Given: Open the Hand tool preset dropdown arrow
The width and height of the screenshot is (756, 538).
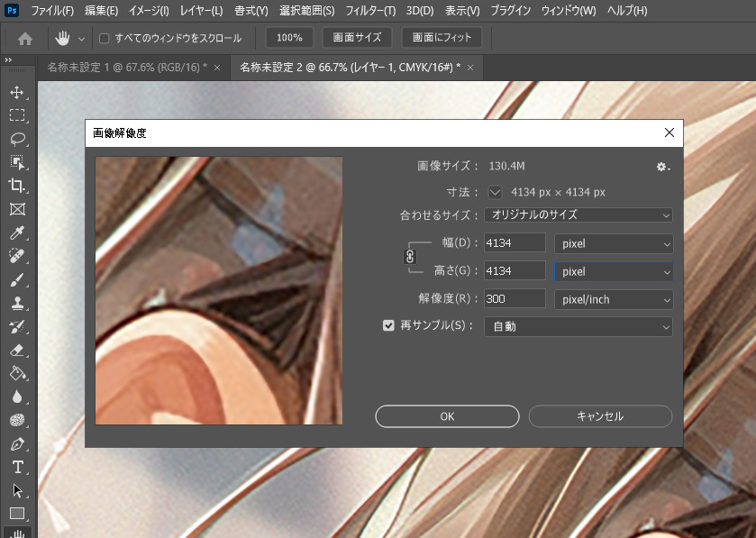Looking at the screenshot, I should tap(81, 39).
